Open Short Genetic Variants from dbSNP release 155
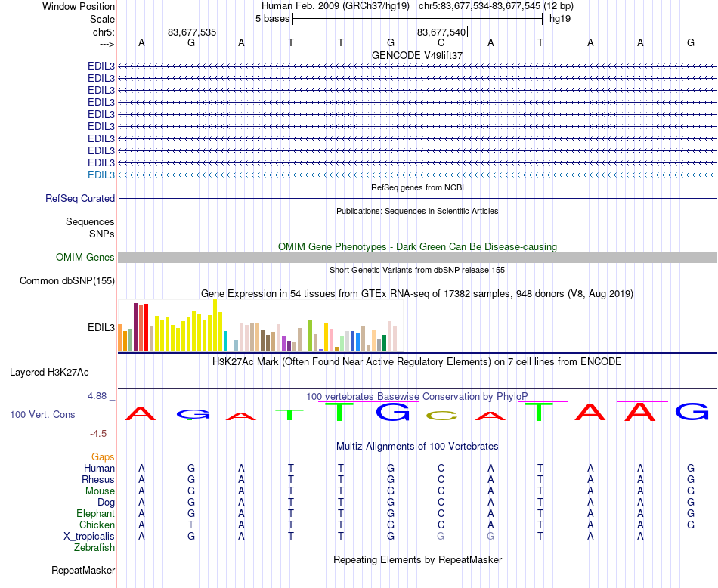 pyautogui.click(x=417, y=270)
